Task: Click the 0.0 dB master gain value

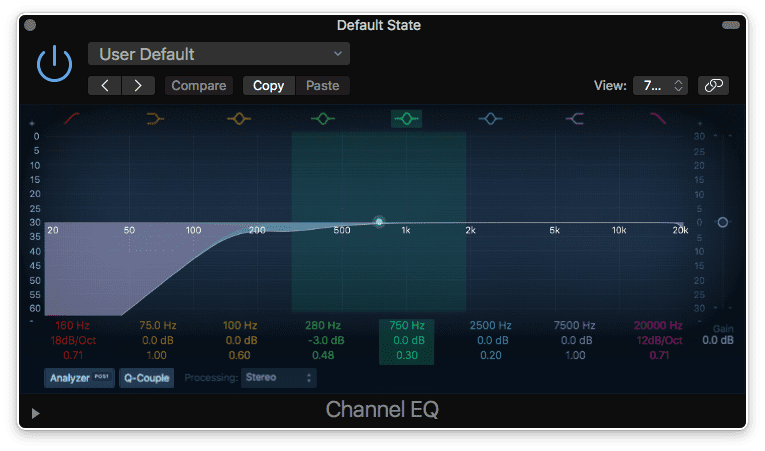Action: [x=718, y=340]
